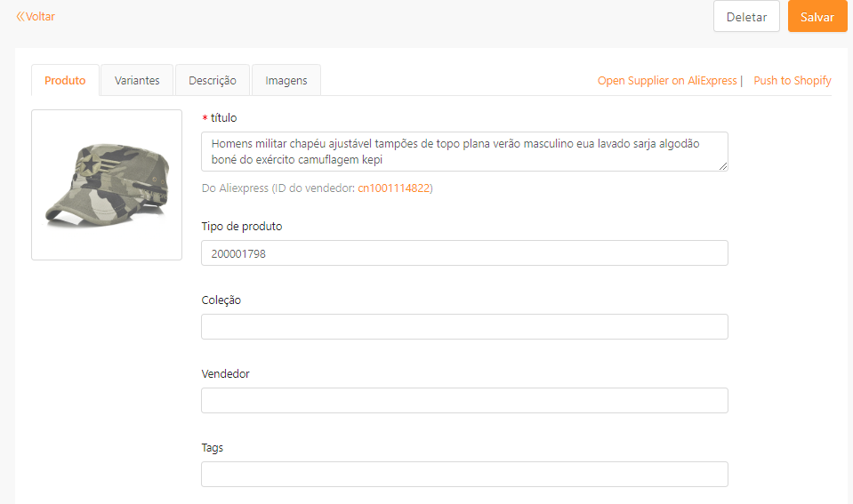Image resolution: width=853 pixels, height=504 pixels.
Task: Click into the título text area
Action: [x=464, y=152]
